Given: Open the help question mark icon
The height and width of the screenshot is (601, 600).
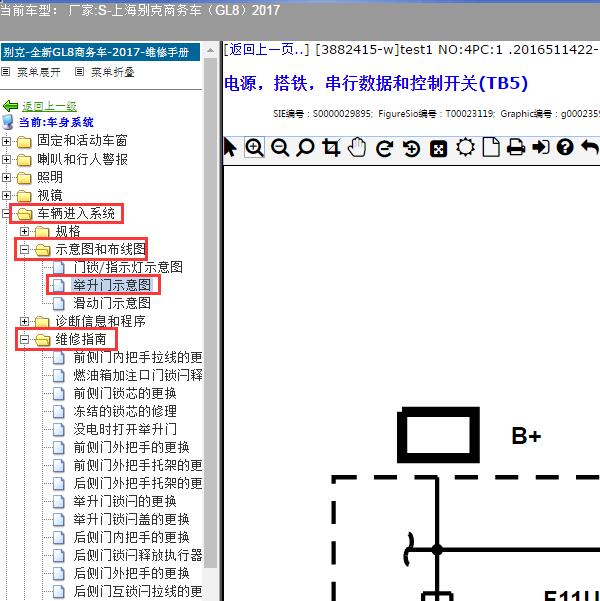Looking at the screenshot, I should [565, 147].
